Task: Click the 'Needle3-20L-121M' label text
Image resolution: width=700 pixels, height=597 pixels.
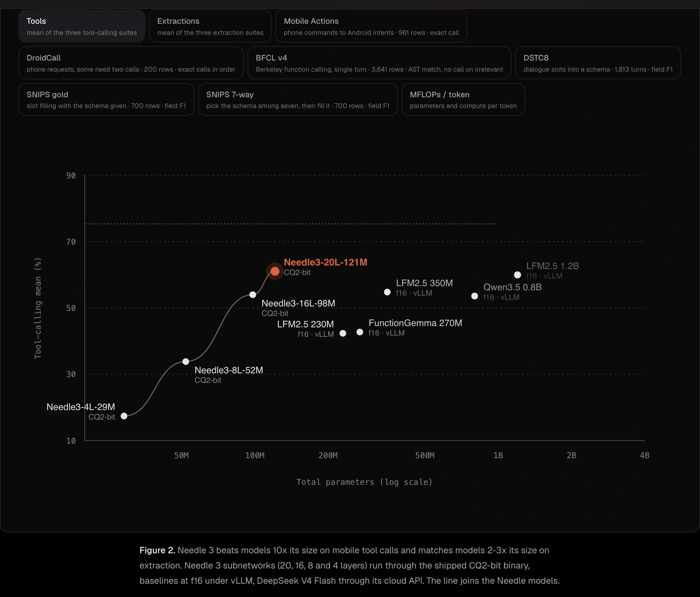Action: [325, 262]
